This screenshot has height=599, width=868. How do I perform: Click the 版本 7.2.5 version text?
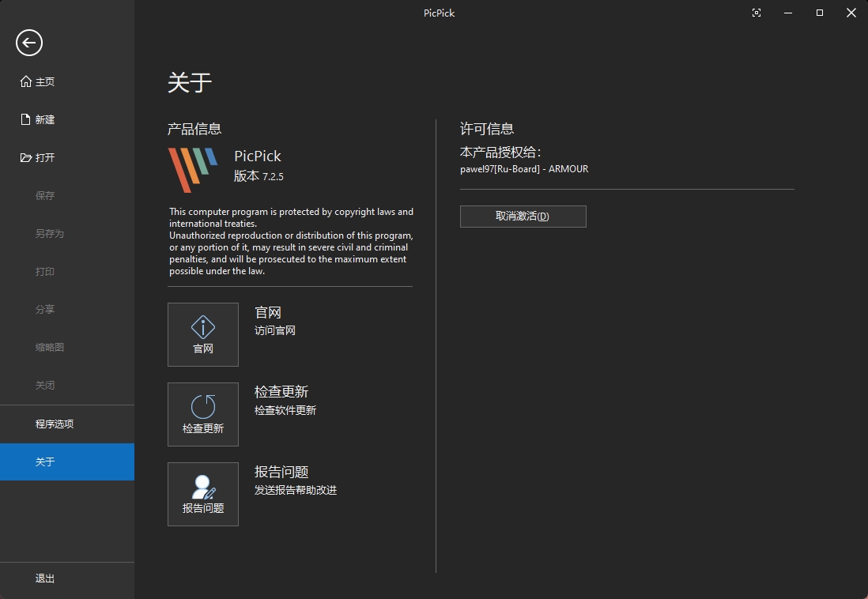tap(259, 176)
